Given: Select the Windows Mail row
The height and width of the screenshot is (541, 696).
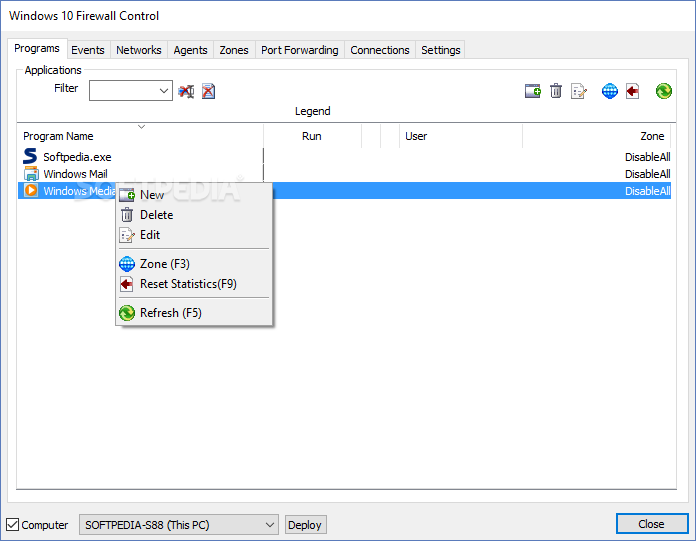Looking at the screenshot, I should tap(344, 174).
